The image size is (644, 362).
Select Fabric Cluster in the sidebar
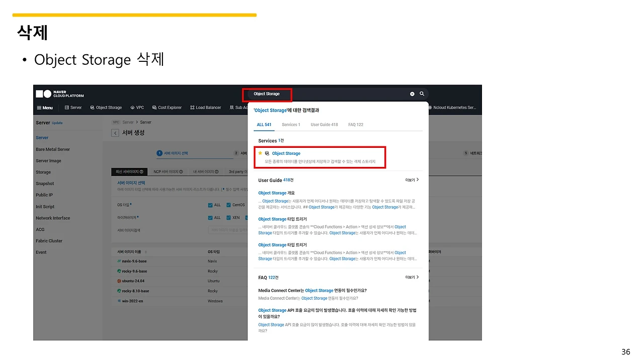pyautogui.click(x=49, y=241)
